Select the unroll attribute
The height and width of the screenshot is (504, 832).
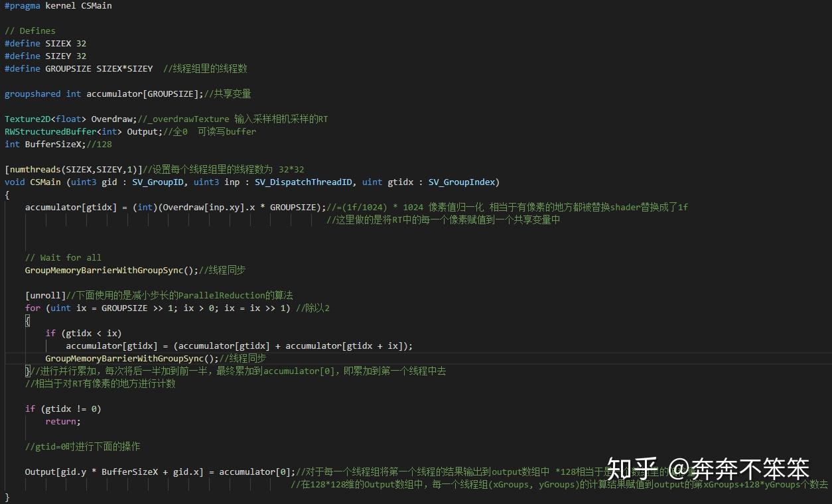(x=44, y=295)
